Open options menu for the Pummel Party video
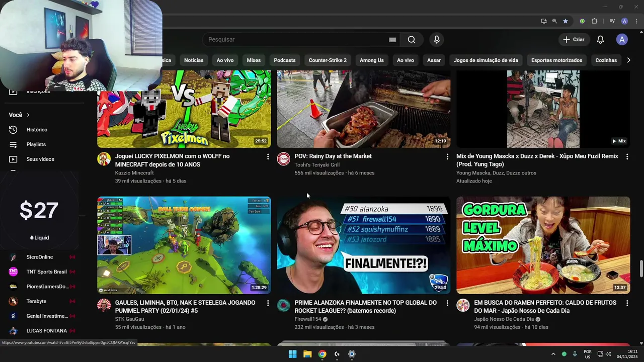The image size is (644, 362). click(268, 303)
